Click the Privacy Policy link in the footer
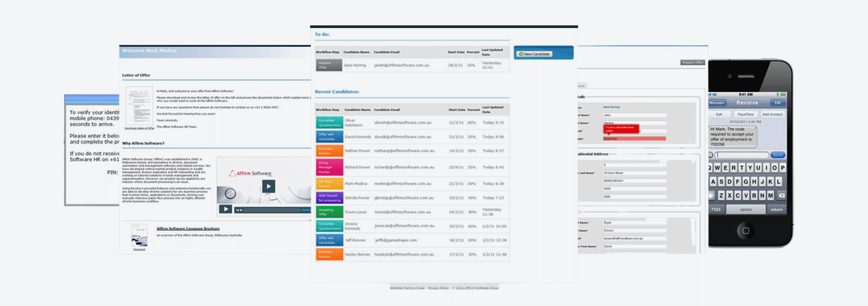This screenshot has height=306, width=868. [x=438, y=288]
